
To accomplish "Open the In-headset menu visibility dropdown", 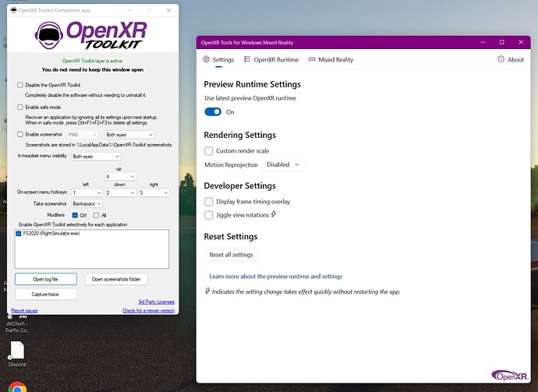I will (96, 157).
